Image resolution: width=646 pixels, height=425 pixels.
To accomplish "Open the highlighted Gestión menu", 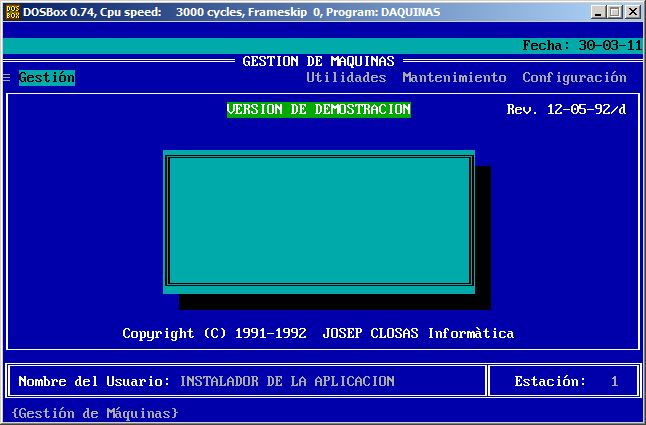I will click(x=46, y=78).
